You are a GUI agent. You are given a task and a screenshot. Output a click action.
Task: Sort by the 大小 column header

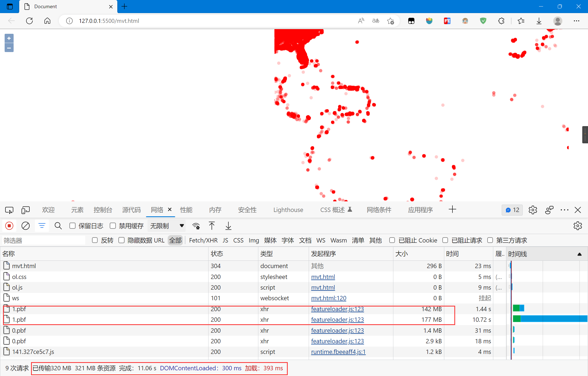pos(418,254)
